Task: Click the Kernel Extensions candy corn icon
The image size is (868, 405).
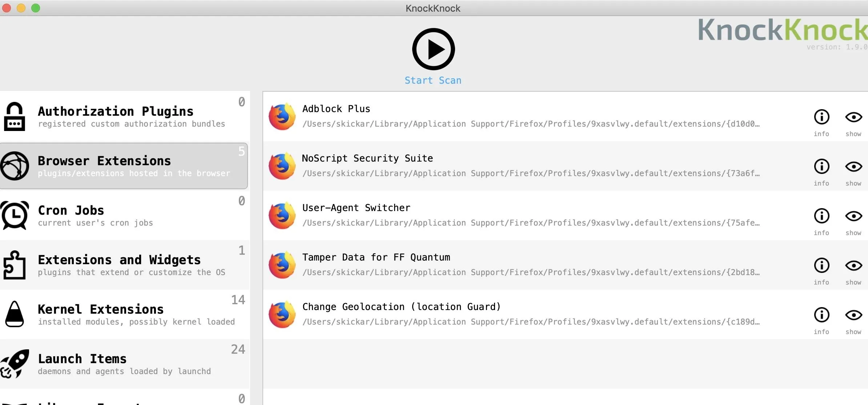Action: pos(15,314)
